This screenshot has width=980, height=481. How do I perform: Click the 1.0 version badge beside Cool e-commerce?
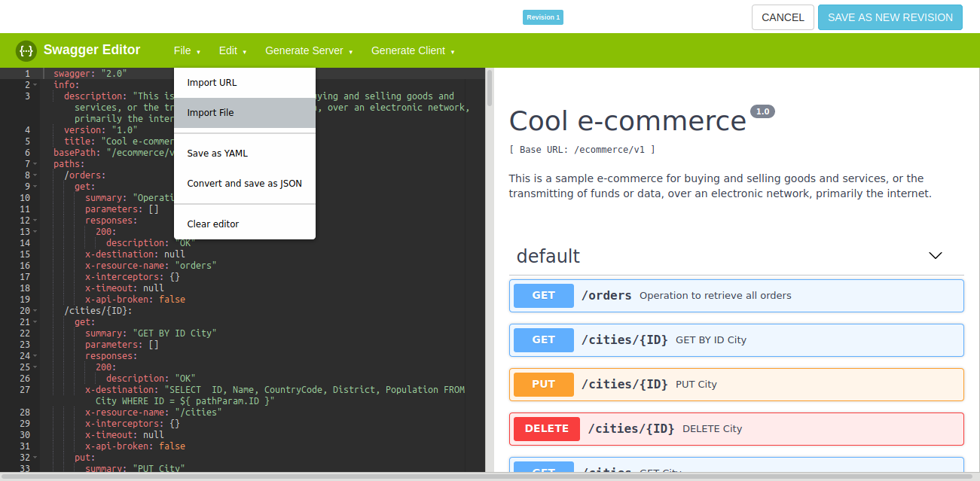[762, 111]
